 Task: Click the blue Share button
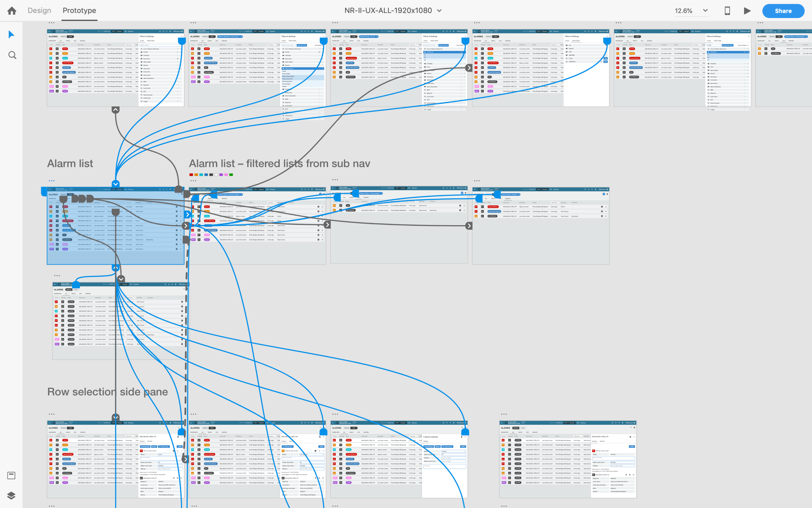[x=783, y=11]
